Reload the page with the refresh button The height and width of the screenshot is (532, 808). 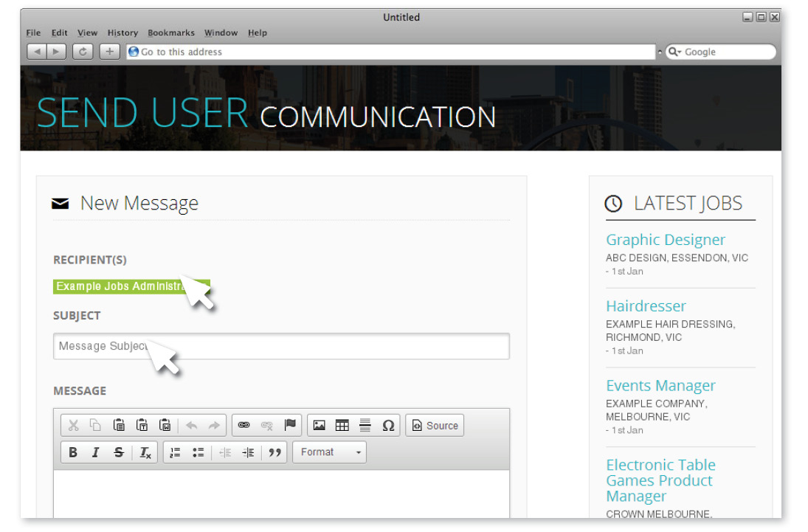[83, 52]
